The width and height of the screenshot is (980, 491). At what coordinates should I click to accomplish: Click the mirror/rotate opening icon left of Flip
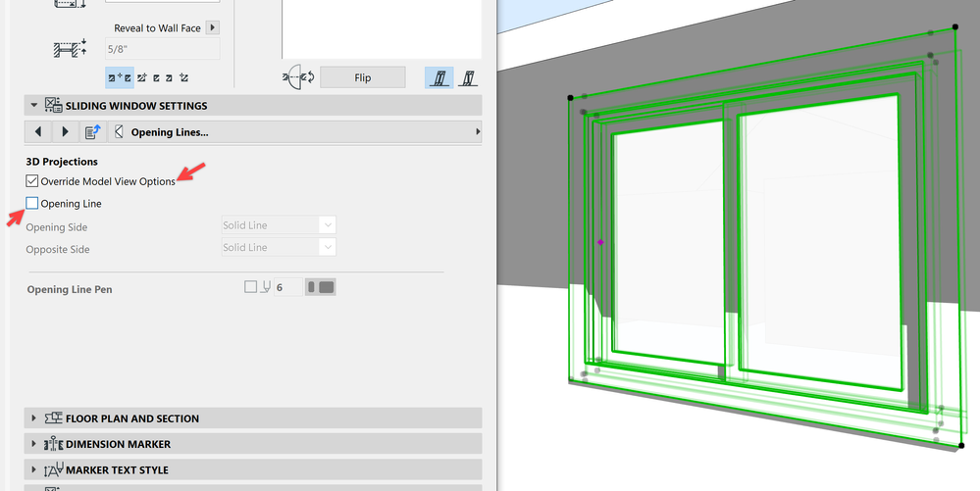(x=299, y=77)
